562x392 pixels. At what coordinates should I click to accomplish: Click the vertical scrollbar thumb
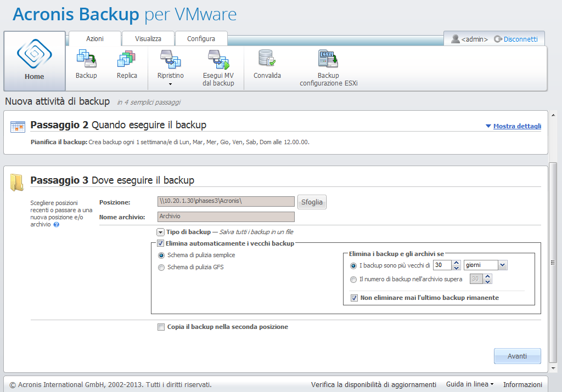[x=553, y=263]
